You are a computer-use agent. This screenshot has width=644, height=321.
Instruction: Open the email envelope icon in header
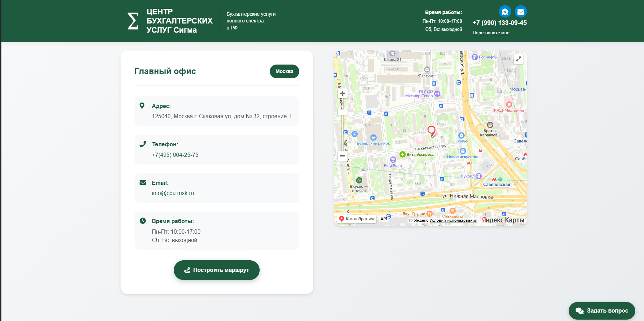coord(521,12)
